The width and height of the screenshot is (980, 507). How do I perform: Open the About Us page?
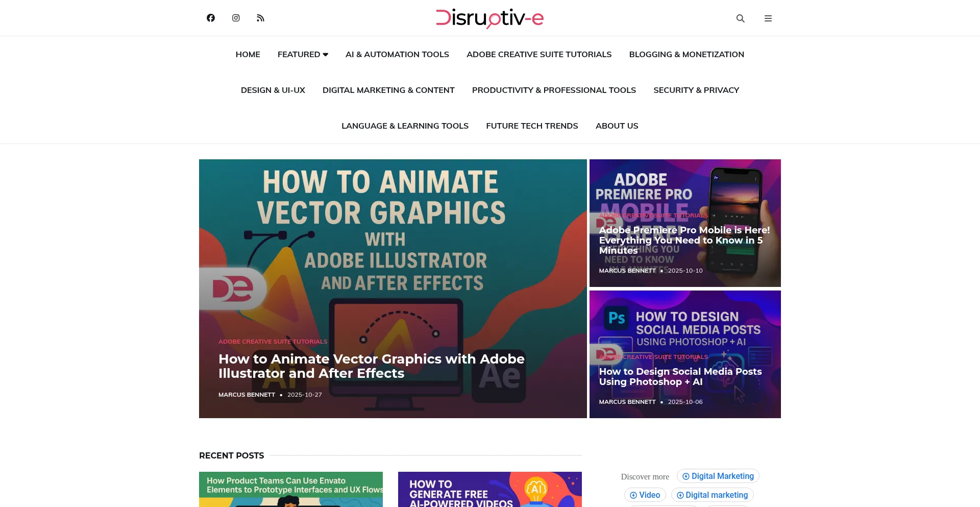(617, 126)
